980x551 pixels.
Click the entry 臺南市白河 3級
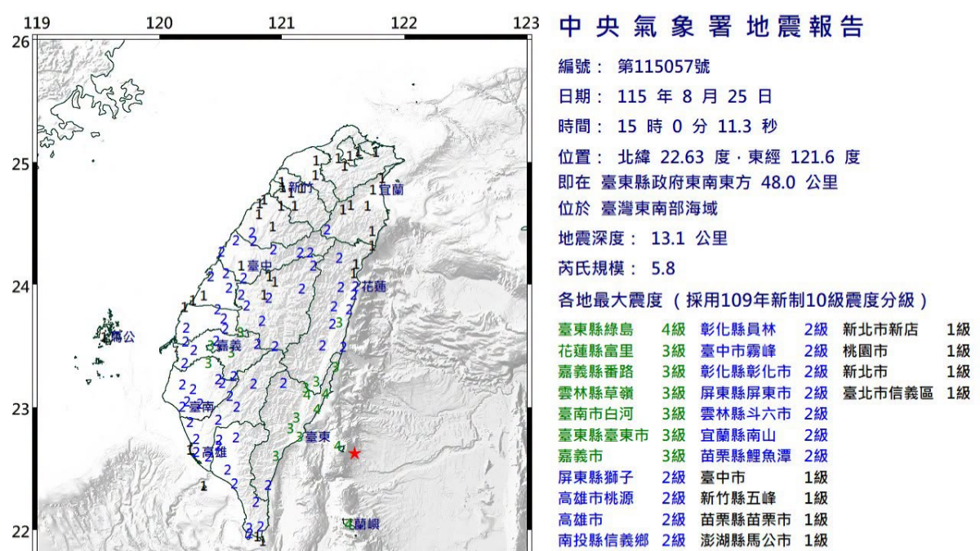point(621,414)
